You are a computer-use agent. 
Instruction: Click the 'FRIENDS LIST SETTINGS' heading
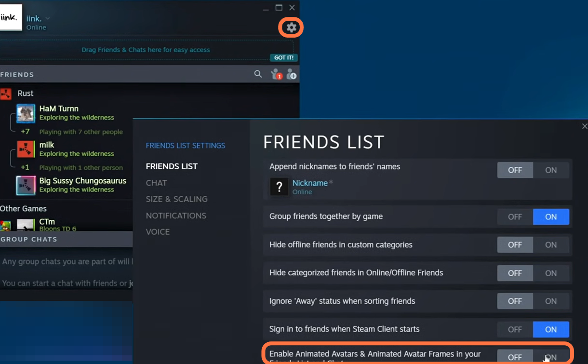coord(186,146)
